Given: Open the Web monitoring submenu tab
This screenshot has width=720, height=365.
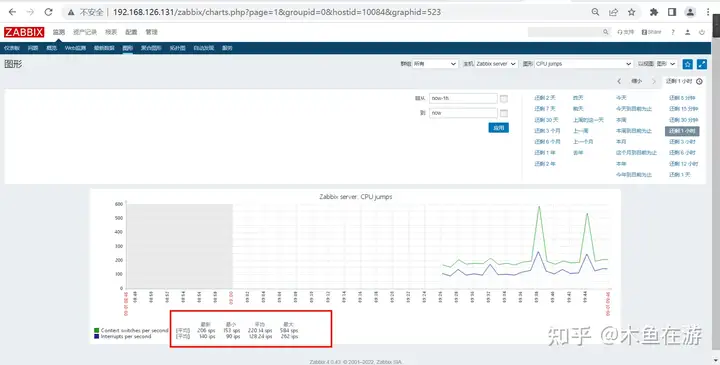Looking at the screenshot, I should point(75,48).
